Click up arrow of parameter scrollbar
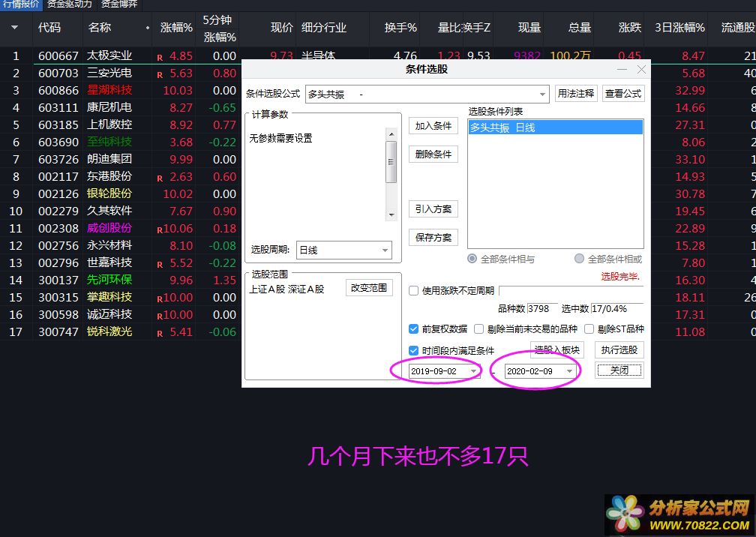Screen dimensions: 756x537 pyautogui.click(x=391, y=133)
